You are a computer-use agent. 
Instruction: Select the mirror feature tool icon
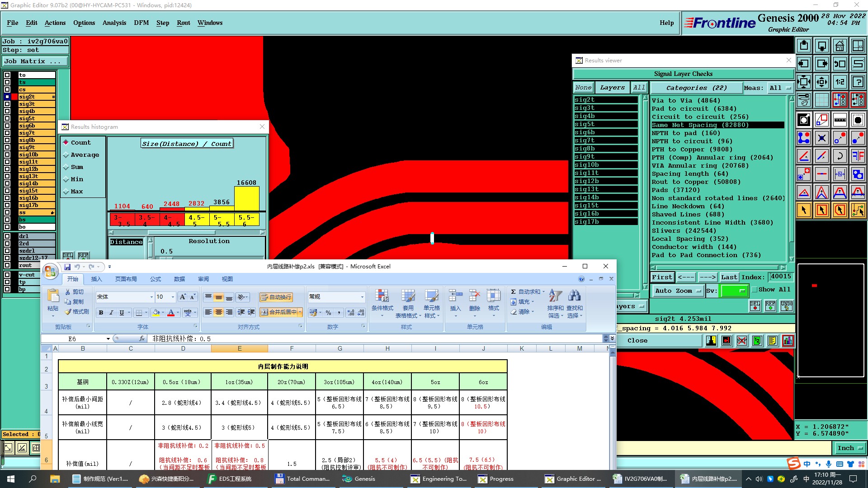click(858, 156)
